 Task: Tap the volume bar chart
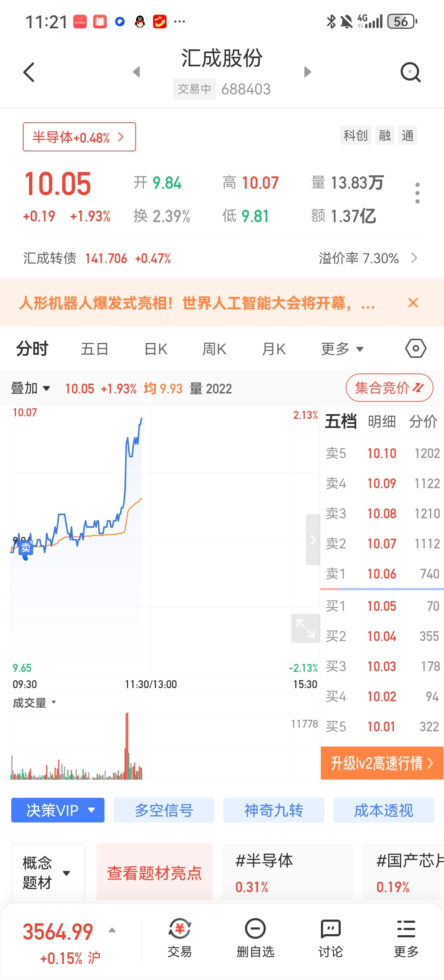(165, 746)
